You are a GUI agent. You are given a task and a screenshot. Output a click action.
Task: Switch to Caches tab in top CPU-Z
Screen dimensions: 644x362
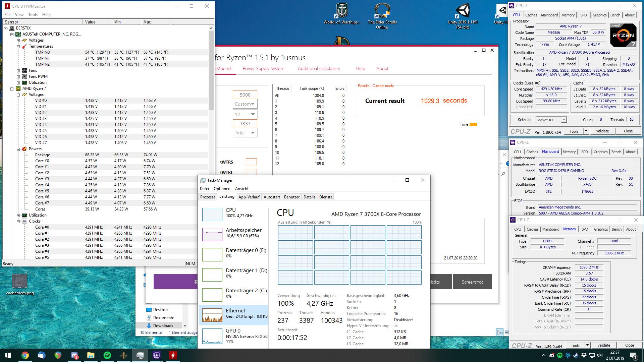click(x=531, y=15)
